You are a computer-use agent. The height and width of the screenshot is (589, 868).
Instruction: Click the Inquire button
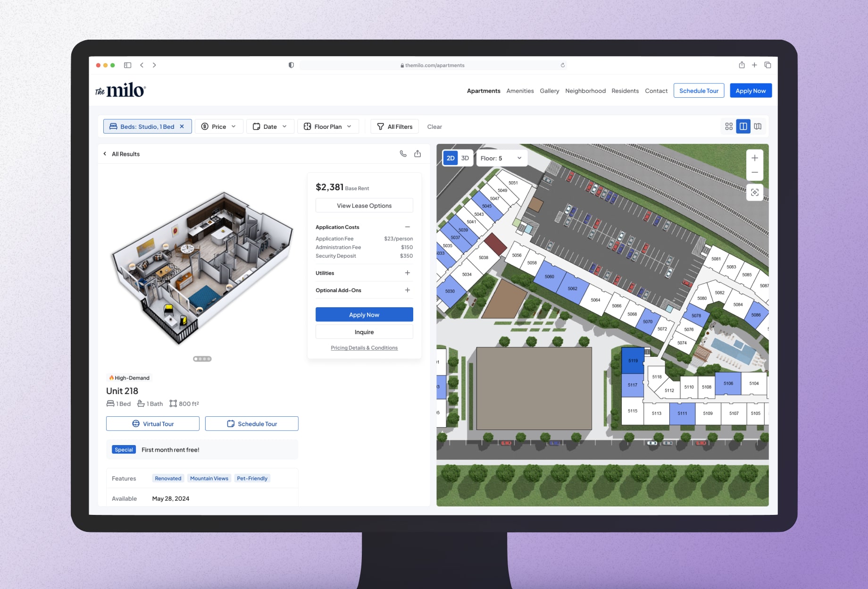coord(364,332)
